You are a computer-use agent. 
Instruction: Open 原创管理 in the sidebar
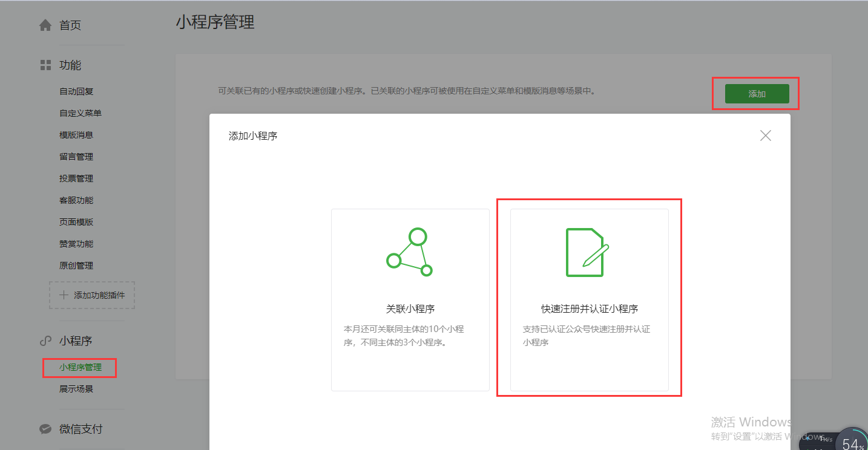(x=76, y=266)
